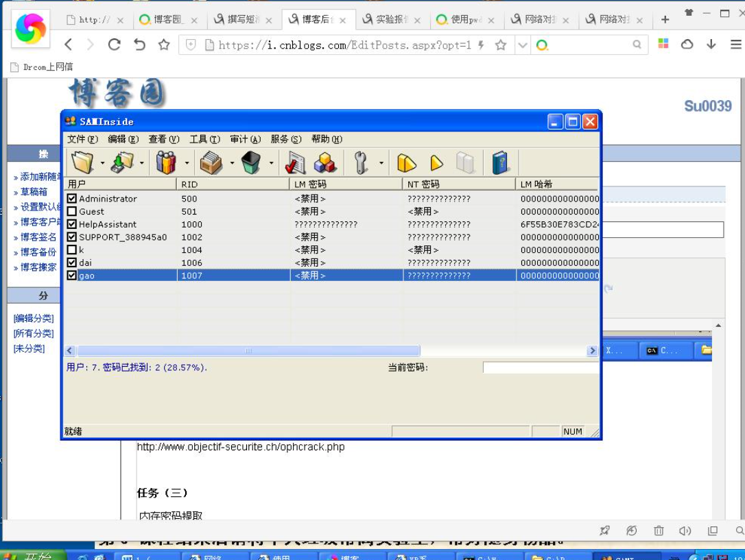Screen dimensions: 745x560
Task: Uncheck the HelpAssistant user checkbox
Action: (72, 224)
